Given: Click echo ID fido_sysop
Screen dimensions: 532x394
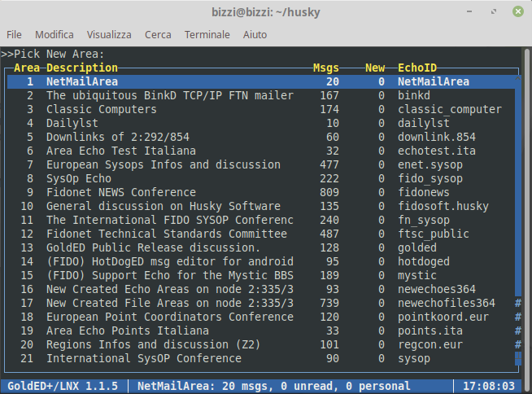Looking at the screenshot, I should coord(430,178).
